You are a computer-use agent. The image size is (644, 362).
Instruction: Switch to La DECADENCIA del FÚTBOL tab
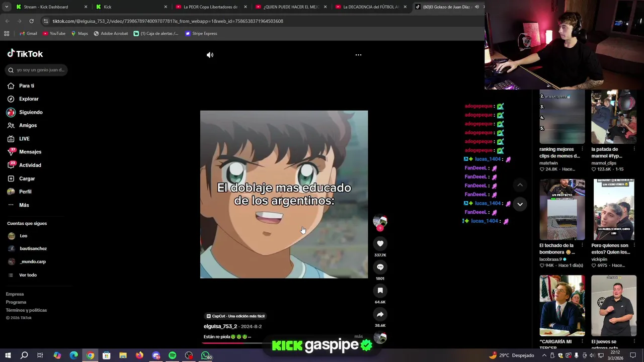371,7
